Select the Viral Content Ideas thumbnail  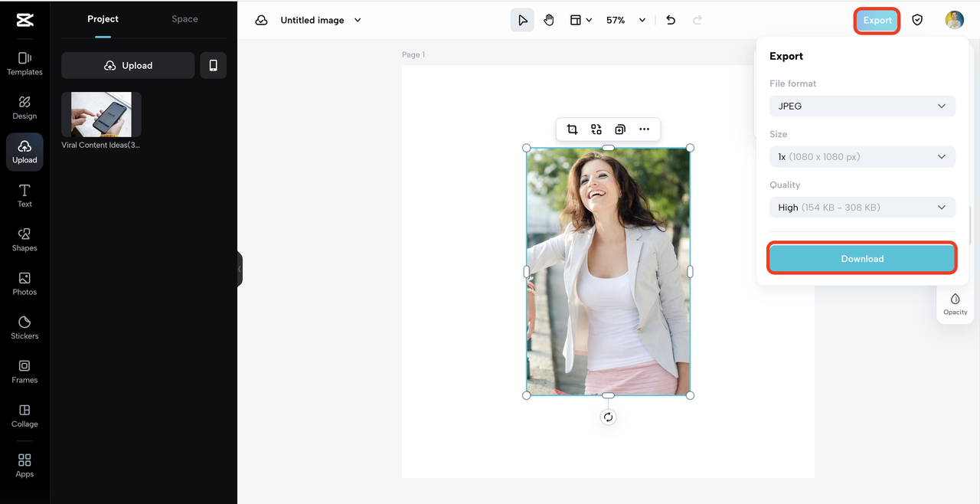pos(101,115)
